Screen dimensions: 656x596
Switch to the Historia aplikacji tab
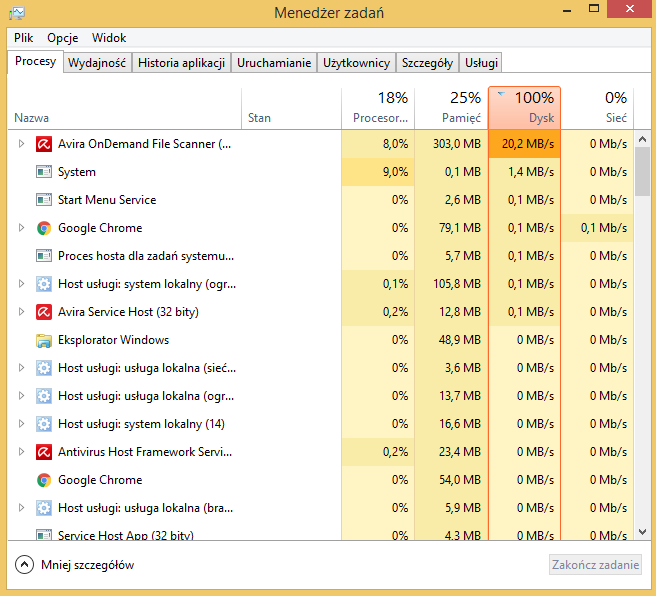pos(182,63)
